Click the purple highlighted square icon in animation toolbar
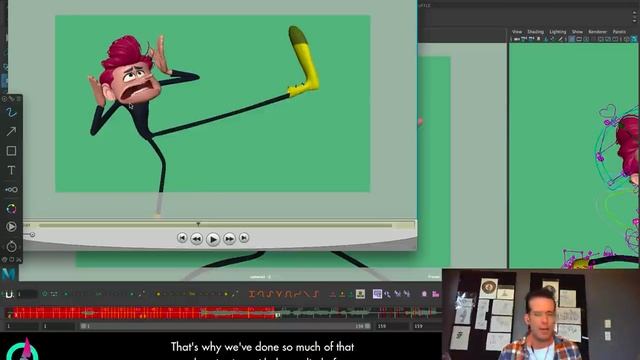Viewport: 640px width, 360px height. coord(377,294)
